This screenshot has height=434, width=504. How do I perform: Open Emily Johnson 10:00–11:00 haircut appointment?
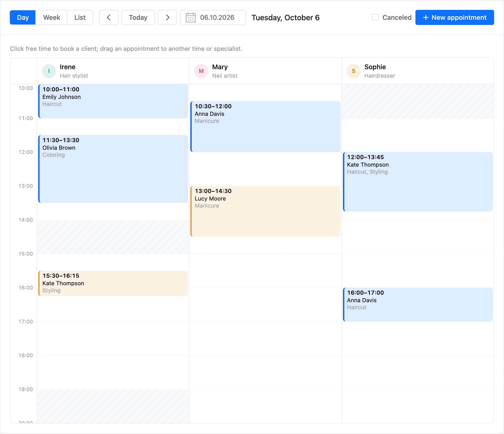coord(113,101)
